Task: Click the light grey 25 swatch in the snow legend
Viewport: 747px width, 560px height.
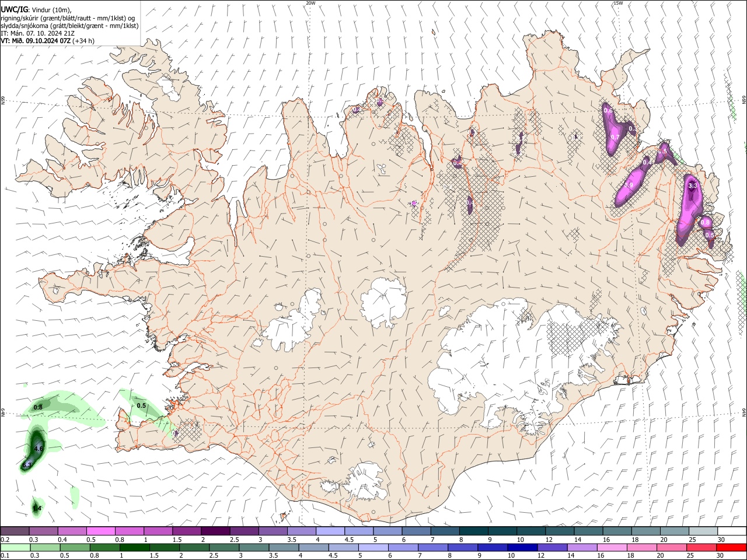Action: 703,531
